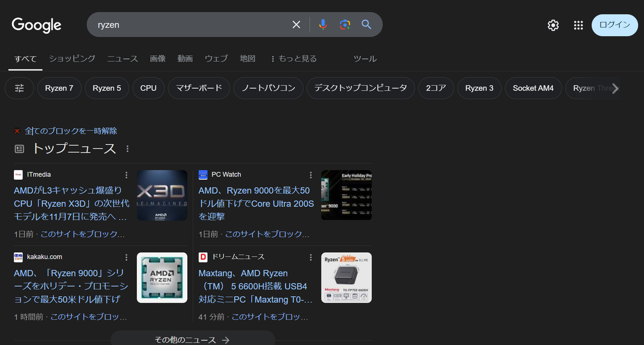Screen dimensions: 644x345
Task: Select the Socket AM4 filter chip
Action: [533, 88]
